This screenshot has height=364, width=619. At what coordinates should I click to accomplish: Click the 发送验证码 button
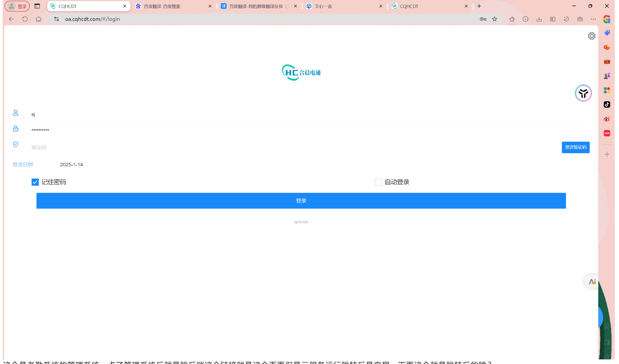576,147
